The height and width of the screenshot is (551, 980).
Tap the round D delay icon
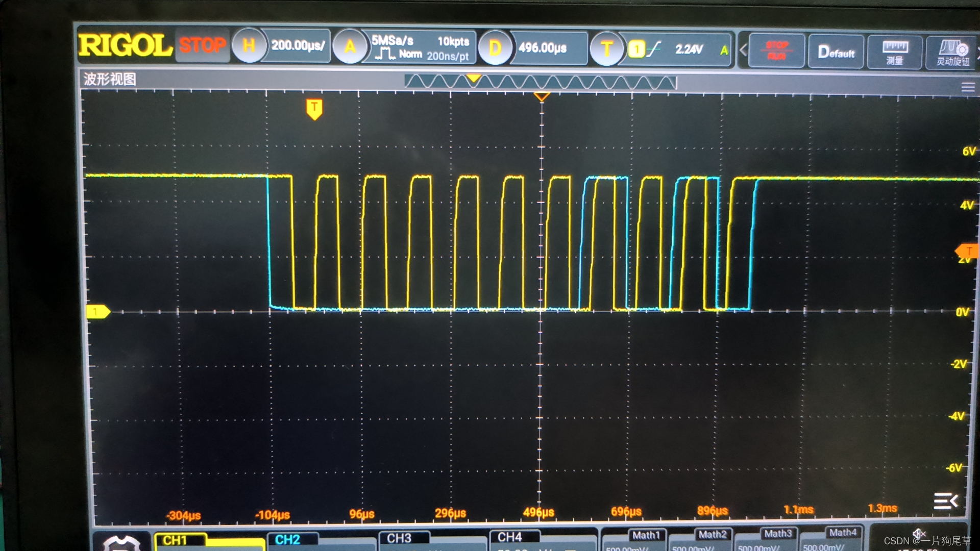pyautogui.click(x=495, y=48)
